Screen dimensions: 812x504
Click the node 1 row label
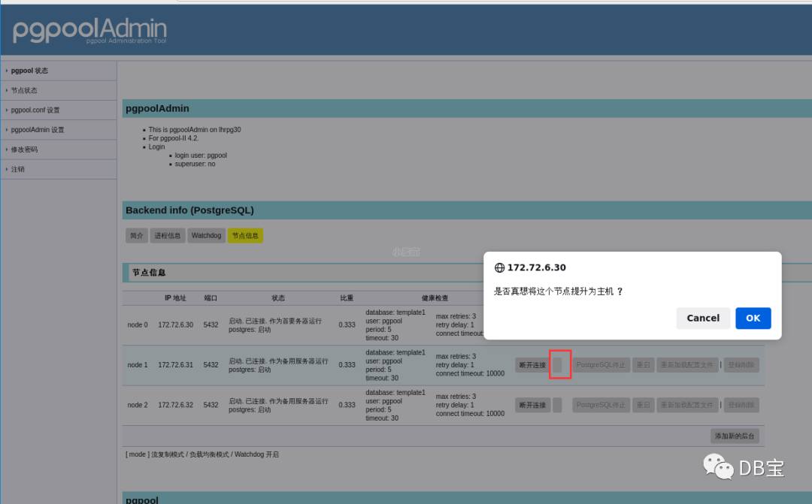pyautogui.click(x=138, y=365)
